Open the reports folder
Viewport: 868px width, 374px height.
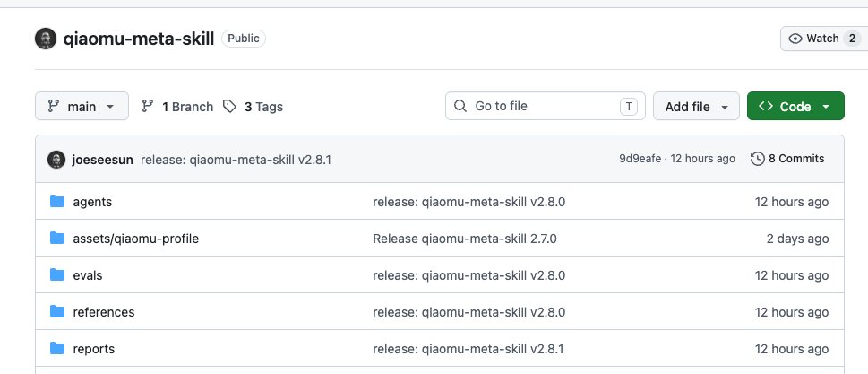pos(93,349)
